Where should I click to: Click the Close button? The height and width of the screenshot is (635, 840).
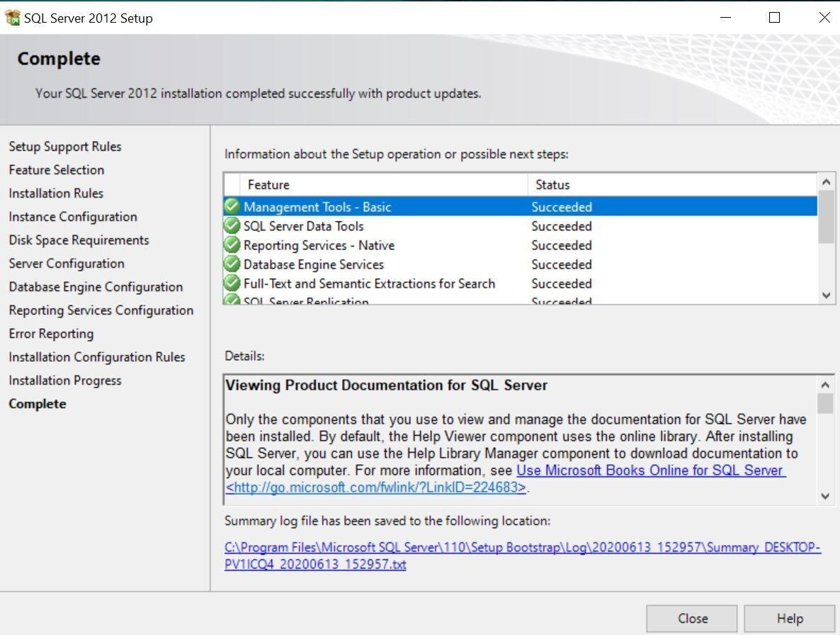[x=691, y=618]
